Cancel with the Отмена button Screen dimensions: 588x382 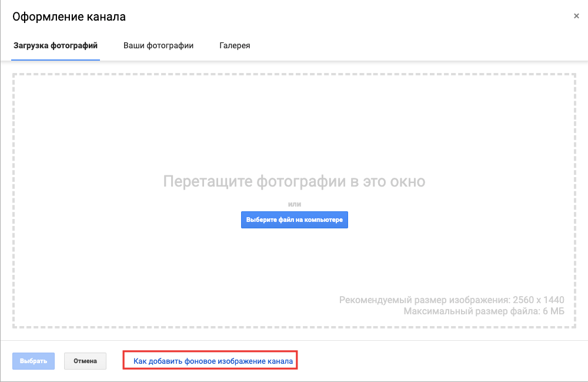coord(85,361)
